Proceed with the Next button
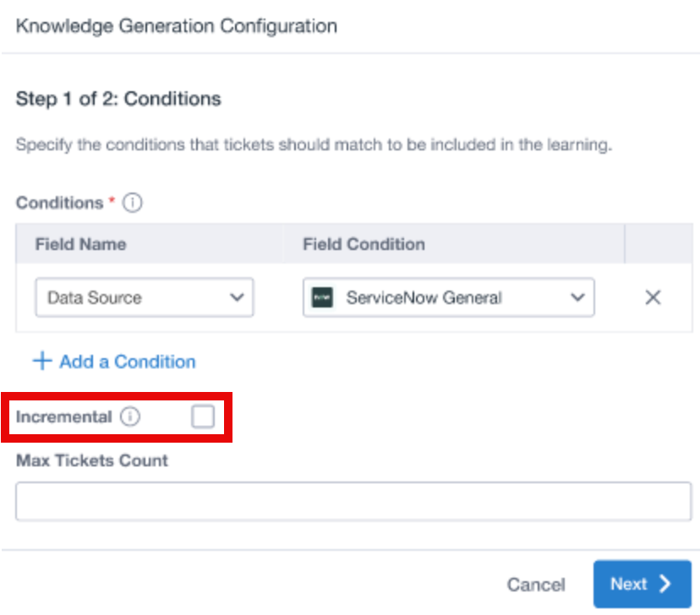The image size is (700, 615). coord(643,584)
